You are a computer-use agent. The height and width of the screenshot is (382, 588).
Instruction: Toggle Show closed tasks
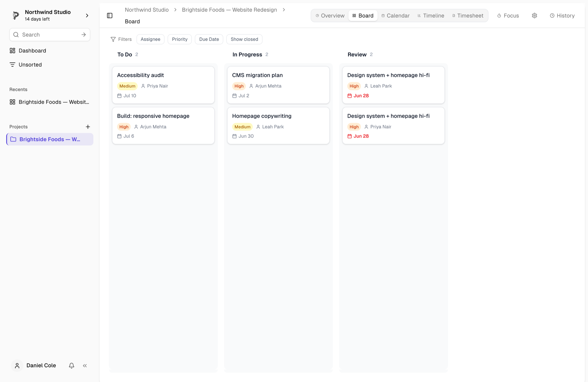click(x=244, y=39)
